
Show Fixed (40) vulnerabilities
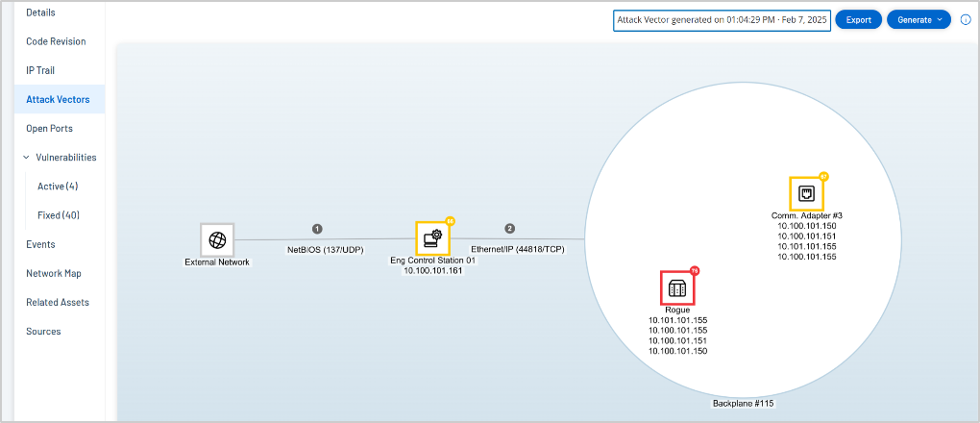click(59, 215)
